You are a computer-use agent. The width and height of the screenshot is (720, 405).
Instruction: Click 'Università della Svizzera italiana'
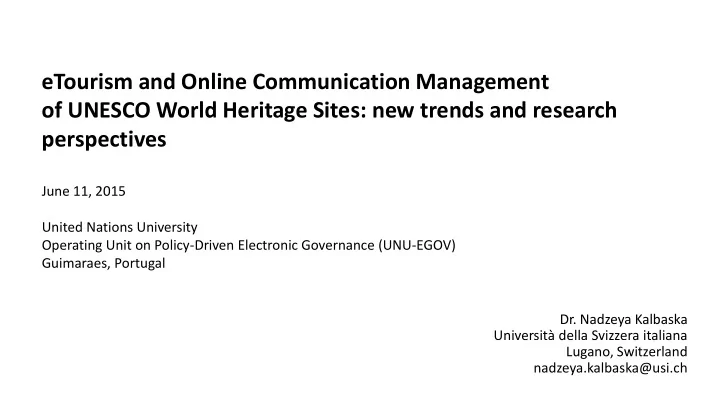coord(591,335)
